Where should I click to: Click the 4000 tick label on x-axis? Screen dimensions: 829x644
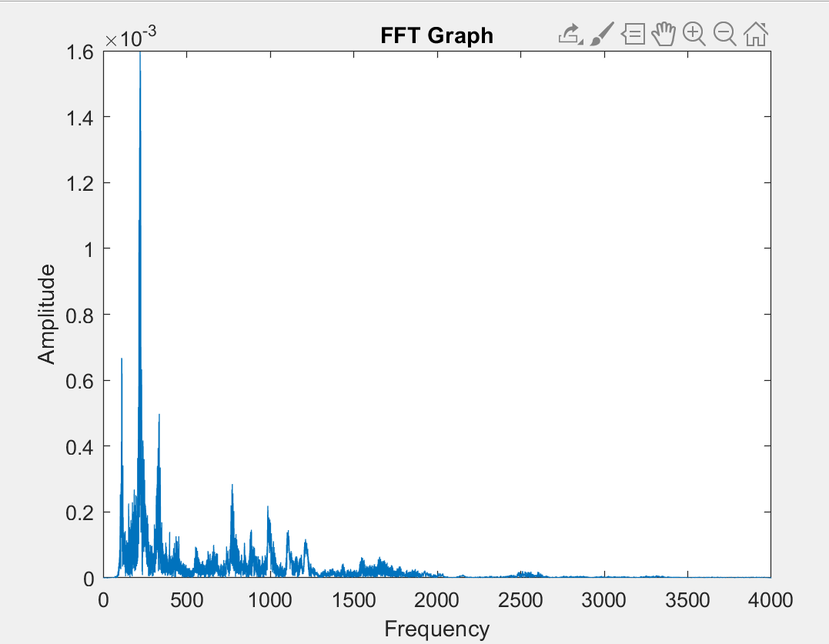[x=772, y=599]
